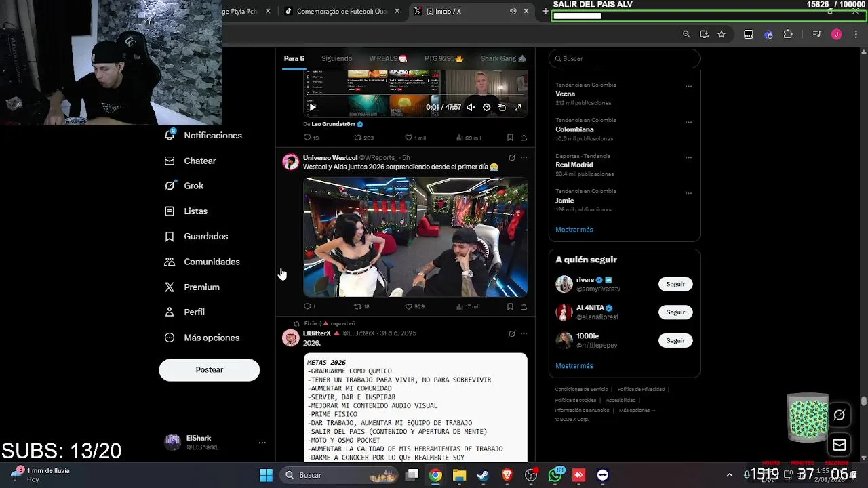Bookmark page with star icon

click(x=722, y=34)
